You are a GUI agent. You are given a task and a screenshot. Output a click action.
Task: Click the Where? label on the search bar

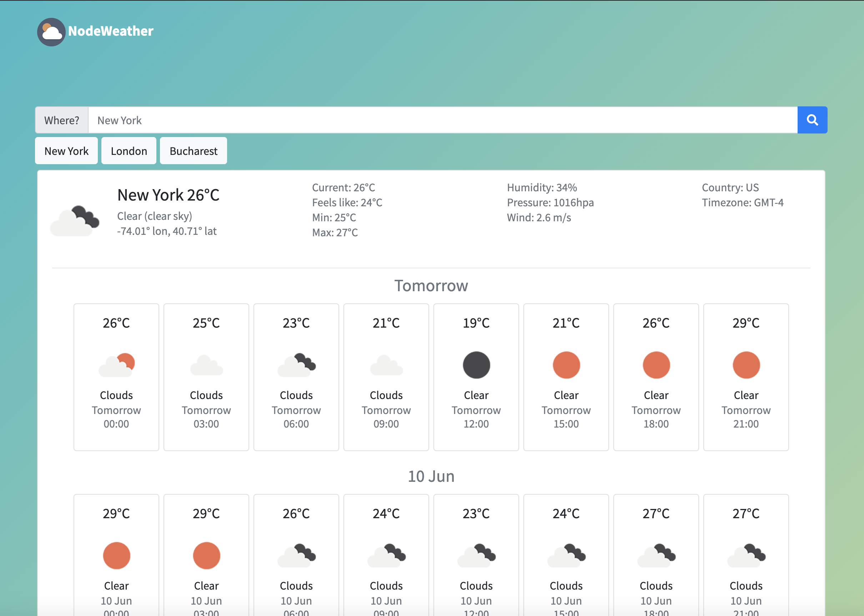coord(61,120)
